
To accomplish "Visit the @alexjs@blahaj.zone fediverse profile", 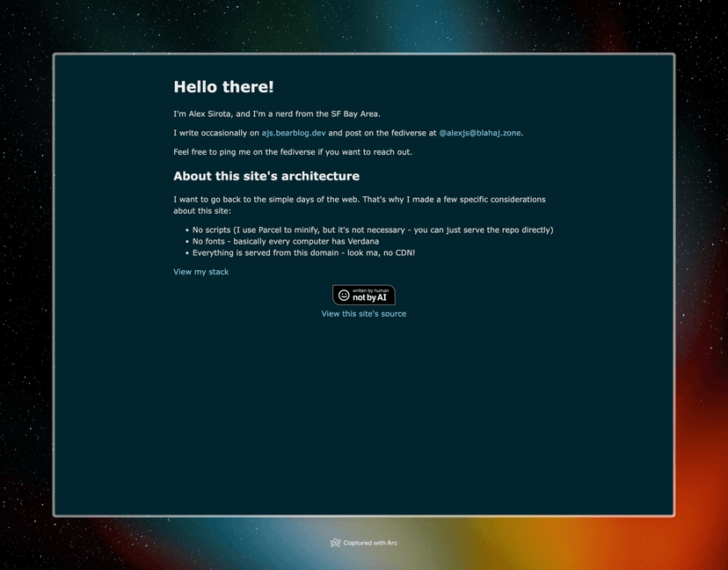I will pyautogui.click(x=479, y=133).
